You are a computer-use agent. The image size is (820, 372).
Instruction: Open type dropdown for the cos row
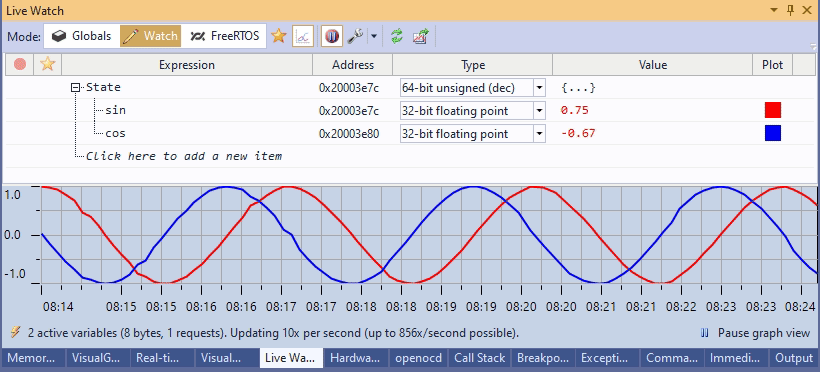click(x=539, y=134)
